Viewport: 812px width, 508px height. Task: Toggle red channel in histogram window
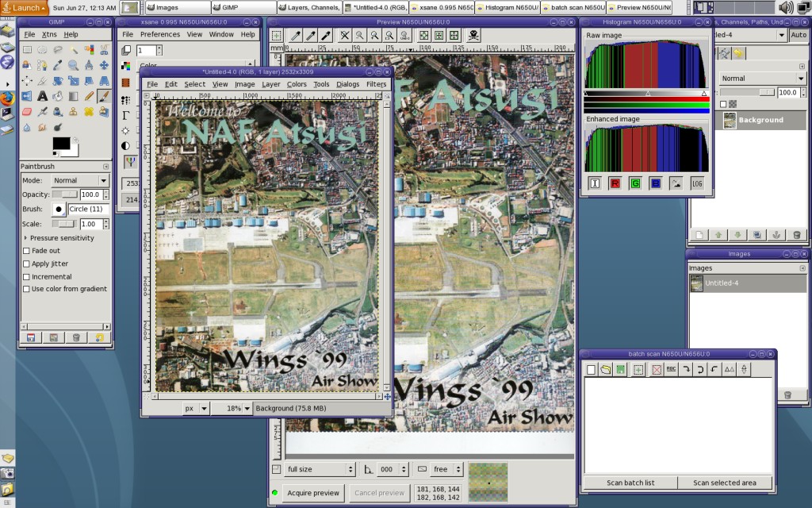tap(615, 183)
